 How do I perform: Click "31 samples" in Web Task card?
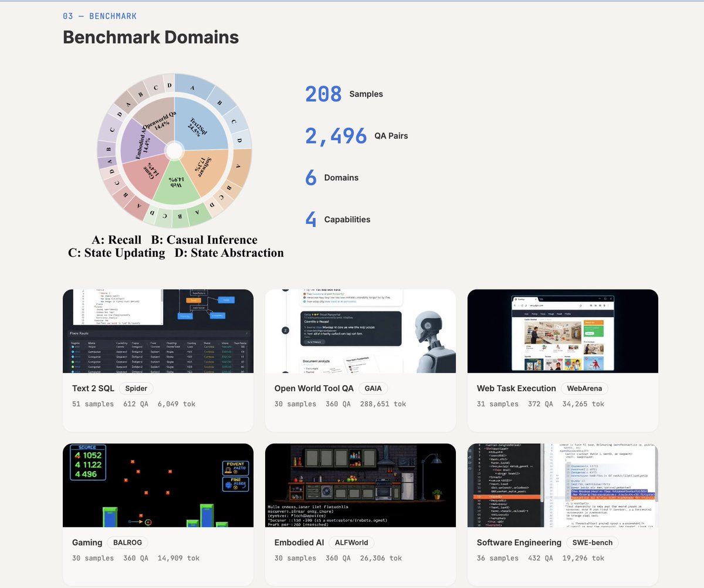tap(498, 404)
